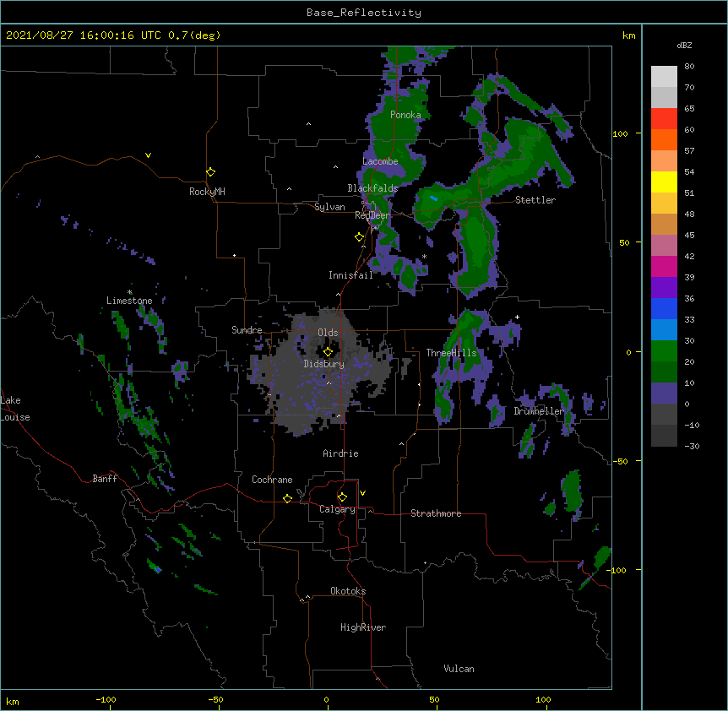The width and height of the screenshot is (728, 711).
Task: Click the yellow marker above Calgary label
Action: click(x=342, y=497)
